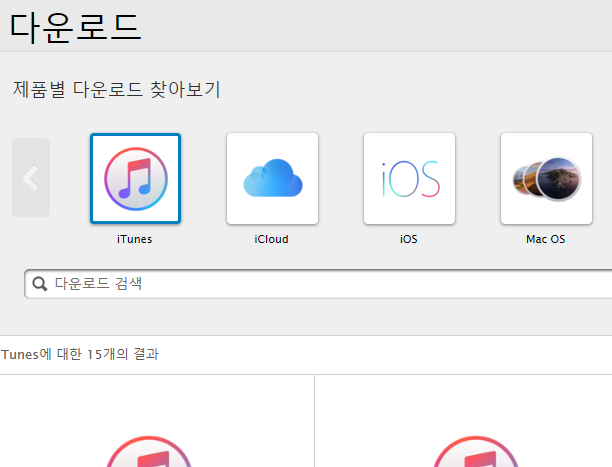The width and height of the screenshot is (612, 467).
Task: Open the Mac OS product tile
Action: 546,178
